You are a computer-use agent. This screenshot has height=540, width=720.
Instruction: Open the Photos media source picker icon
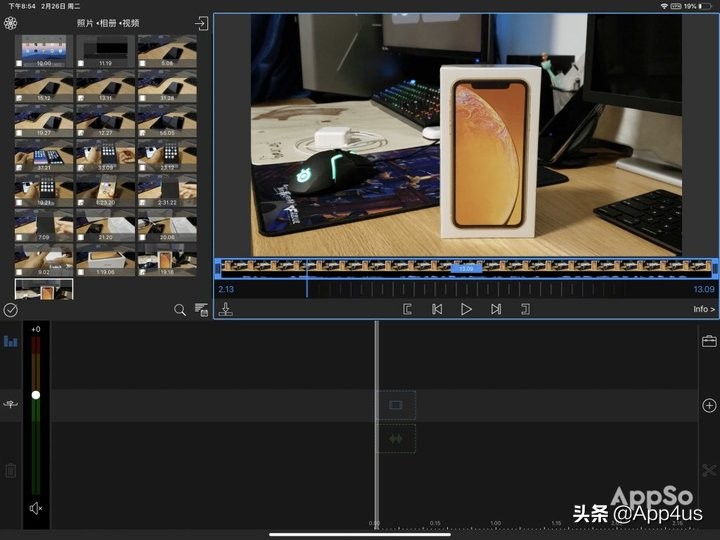(x=10, y=23)
